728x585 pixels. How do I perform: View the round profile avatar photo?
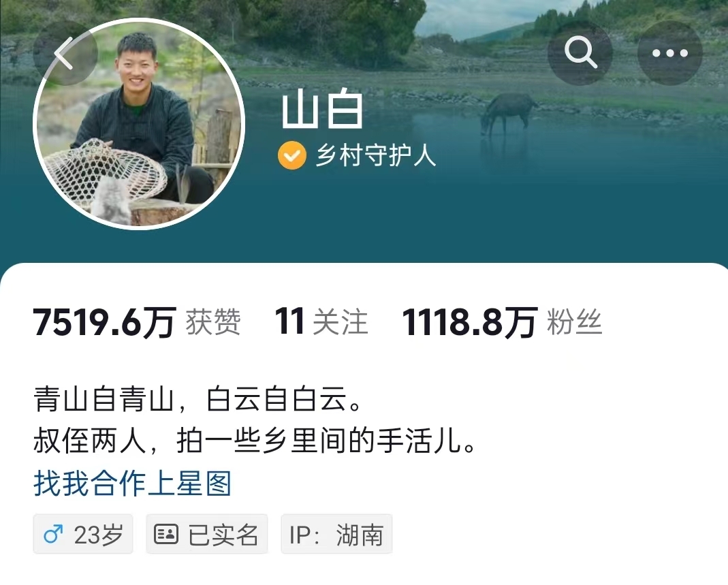click(138, 123)
